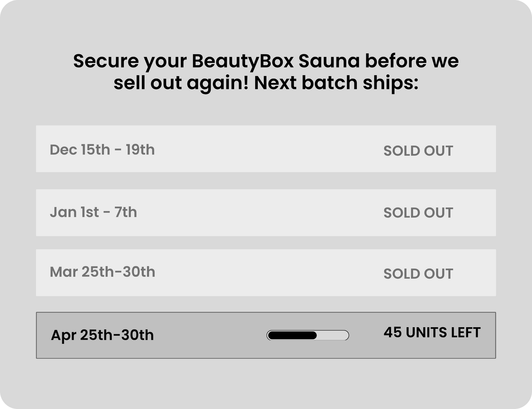Select the Apr 25th-30th date label

(102, 335)
